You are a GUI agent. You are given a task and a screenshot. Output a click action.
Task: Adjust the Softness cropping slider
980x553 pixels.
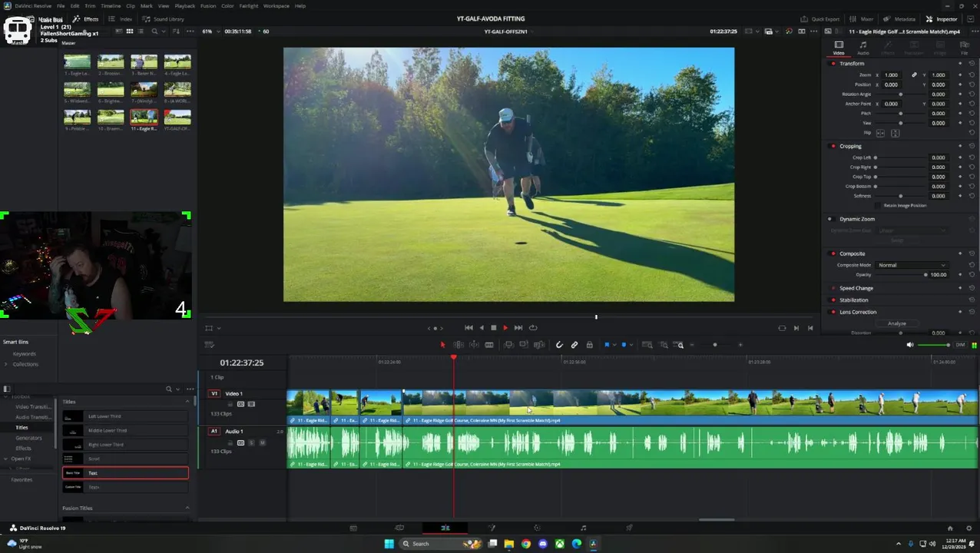901,196
